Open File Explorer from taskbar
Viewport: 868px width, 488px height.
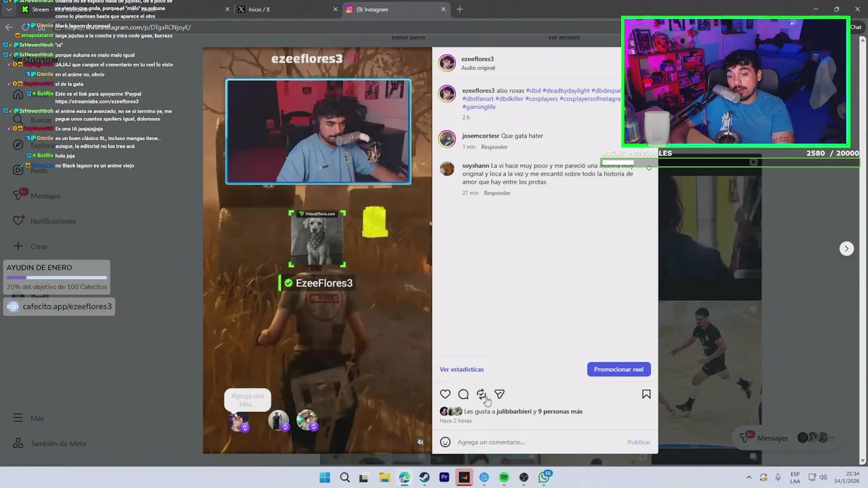click(384, 478)
